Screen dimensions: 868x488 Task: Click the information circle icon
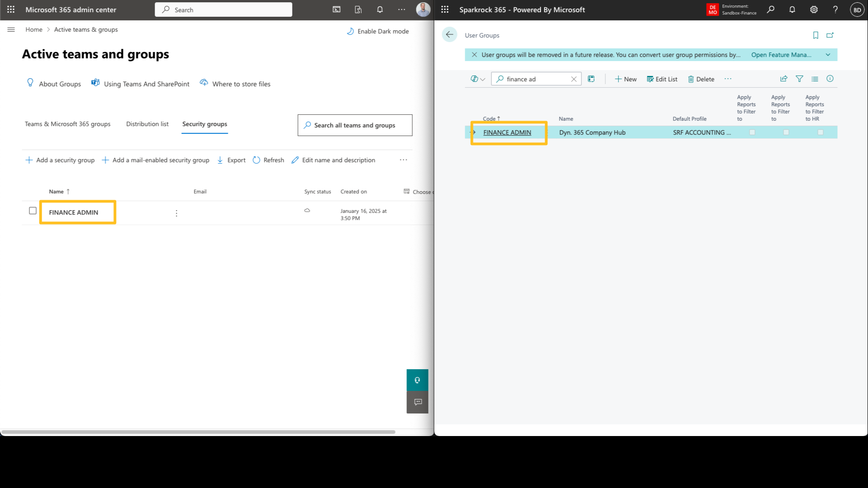coord(830,79)
